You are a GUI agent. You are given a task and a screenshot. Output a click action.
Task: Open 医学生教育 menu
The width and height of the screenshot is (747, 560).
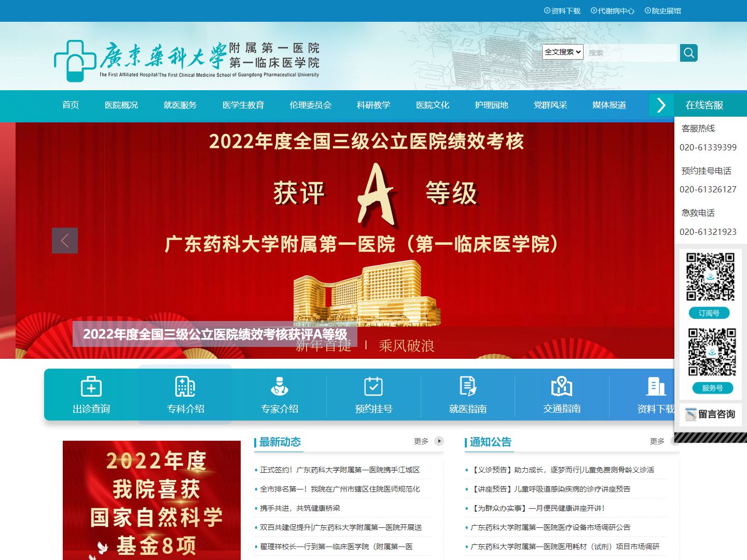click(x=243, y=105)
